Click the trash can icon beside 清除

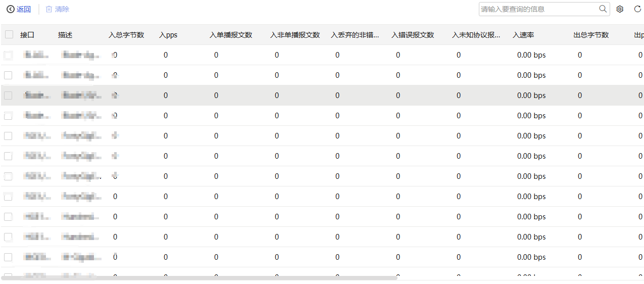coord(49,9)
